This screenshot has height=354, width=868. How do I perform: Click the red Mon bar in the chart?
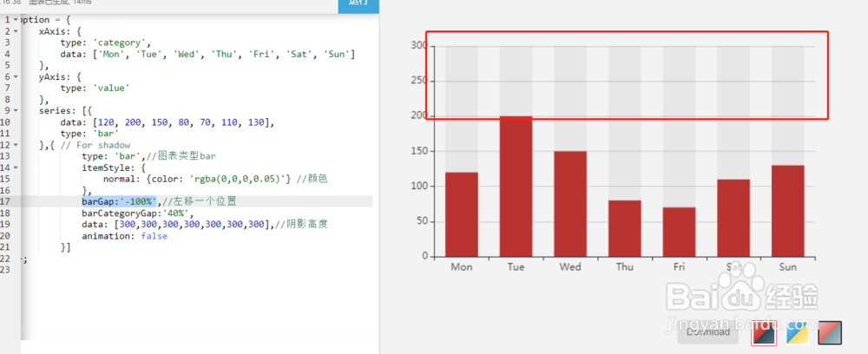click(x=461, y=214)
